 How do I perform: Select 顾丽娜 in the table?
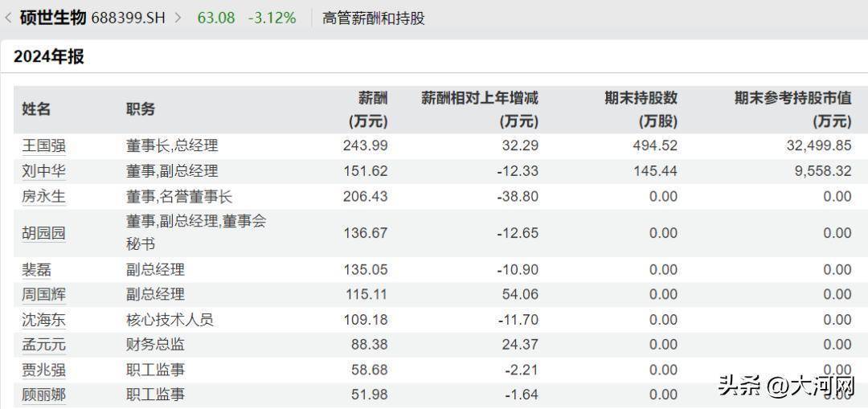coord(43,395)
